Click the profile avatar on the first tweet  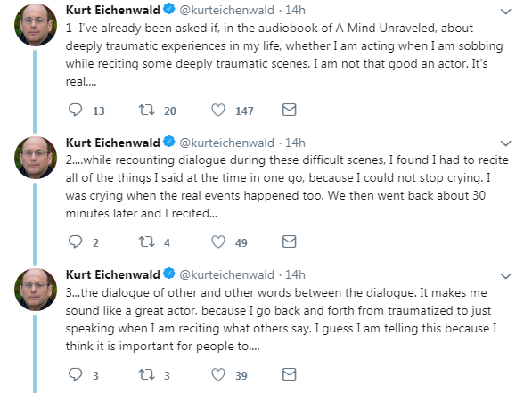(x=36, y=25)
